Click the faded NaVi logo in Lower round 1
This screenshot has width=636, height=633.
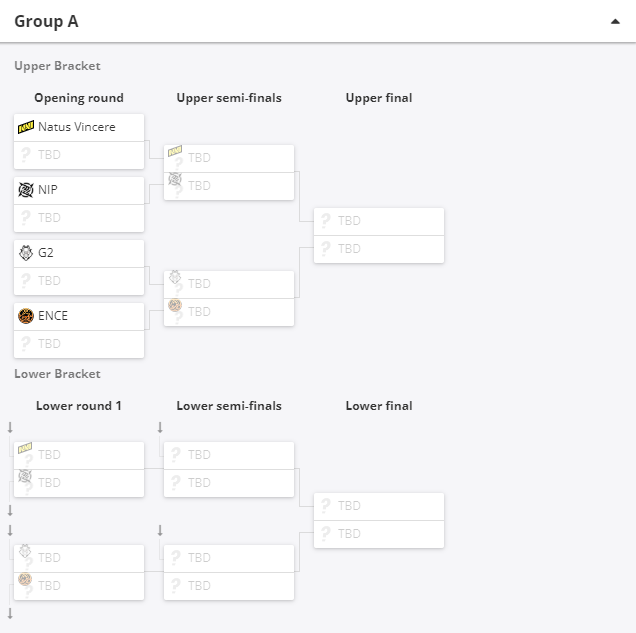tap(25, 448)
